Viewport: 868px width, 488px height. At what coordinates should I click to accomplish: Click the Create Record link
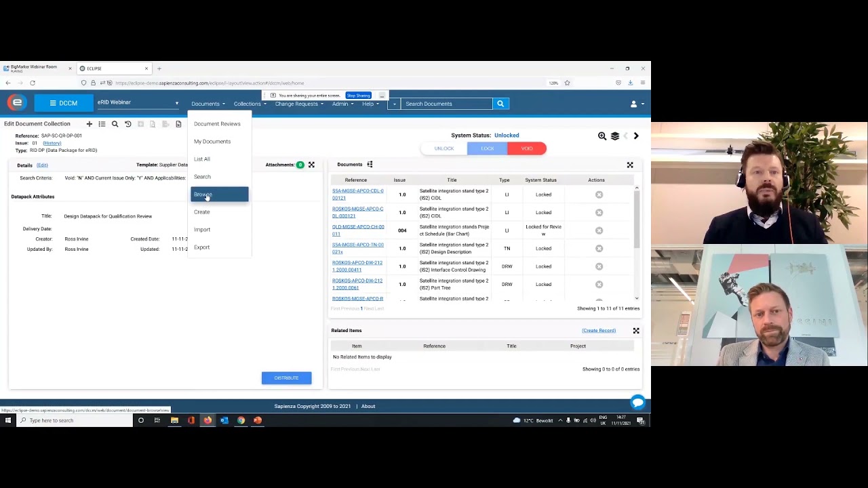tap(599, 331)
